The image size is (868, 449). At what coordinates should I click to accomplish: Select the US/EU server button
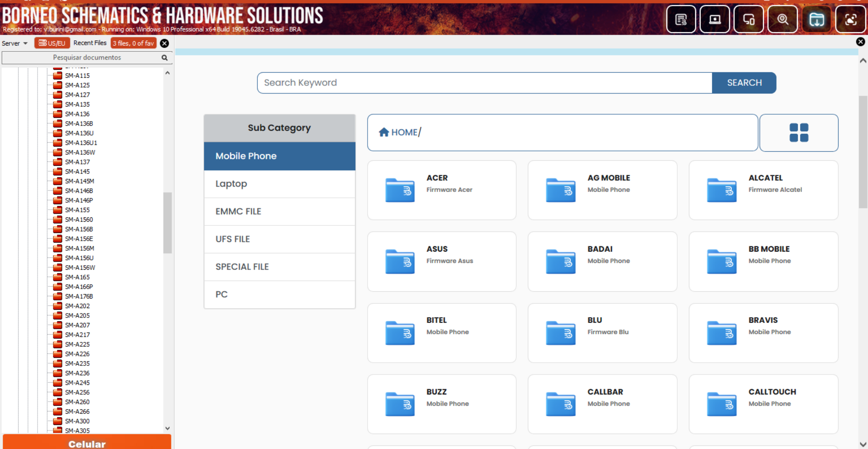pos(52,43)
